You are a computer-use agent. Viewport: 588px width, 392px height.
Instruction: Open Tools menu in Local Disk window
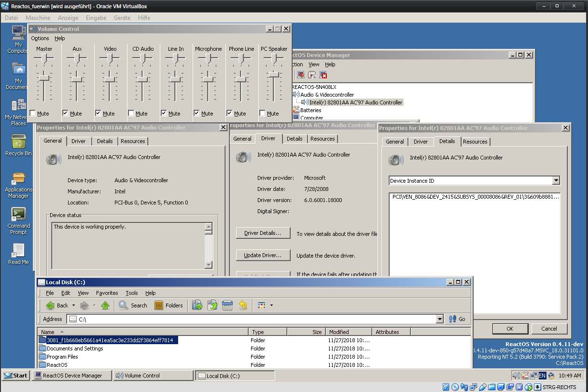coord(132,293)
